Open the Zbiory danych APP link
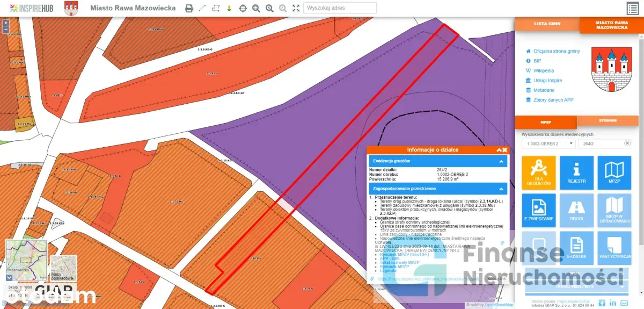The width and height of the screenshot is (644, 309). coord(553,100)
